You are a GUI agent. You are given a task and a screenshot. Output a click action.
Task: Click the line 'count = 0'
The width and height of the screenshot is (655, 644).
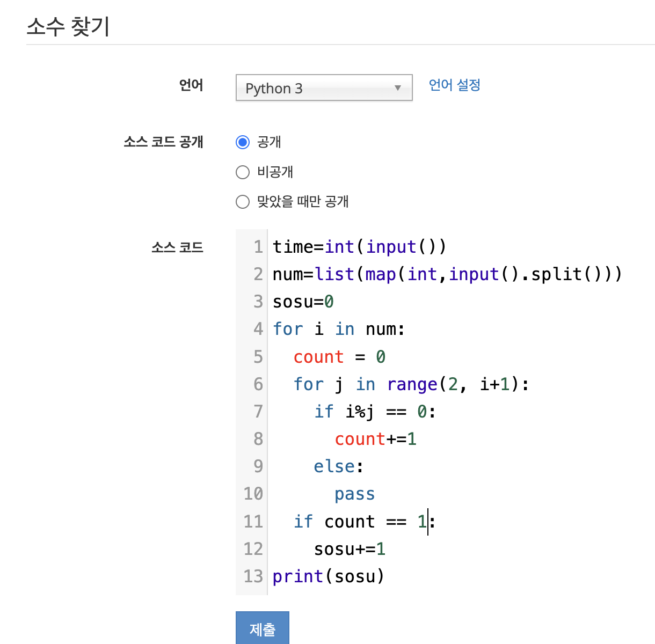pyautogui.click(x=339, y=357)
